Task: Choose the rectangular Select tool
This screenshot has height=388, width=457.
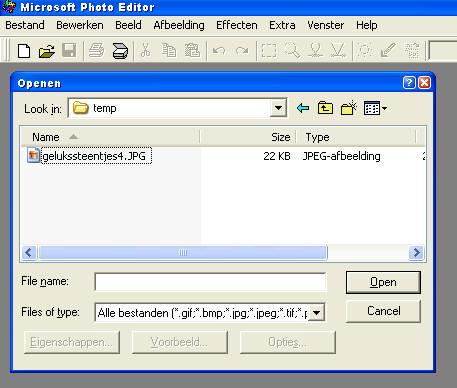Action: point(269,51)
